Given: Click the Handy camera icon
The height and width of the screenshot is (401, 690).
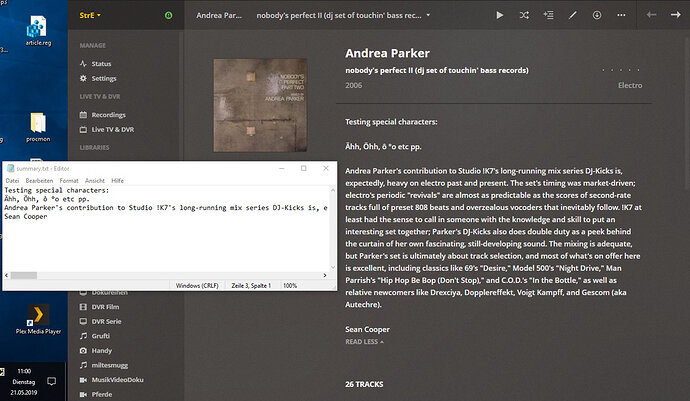Looking at the screenshot, I should [83, 351].
